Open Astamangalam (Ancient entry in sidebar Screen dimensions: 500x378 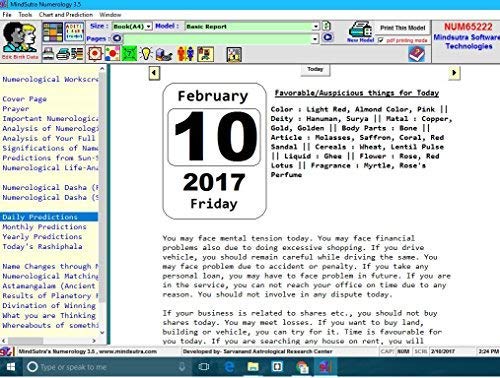49,286
